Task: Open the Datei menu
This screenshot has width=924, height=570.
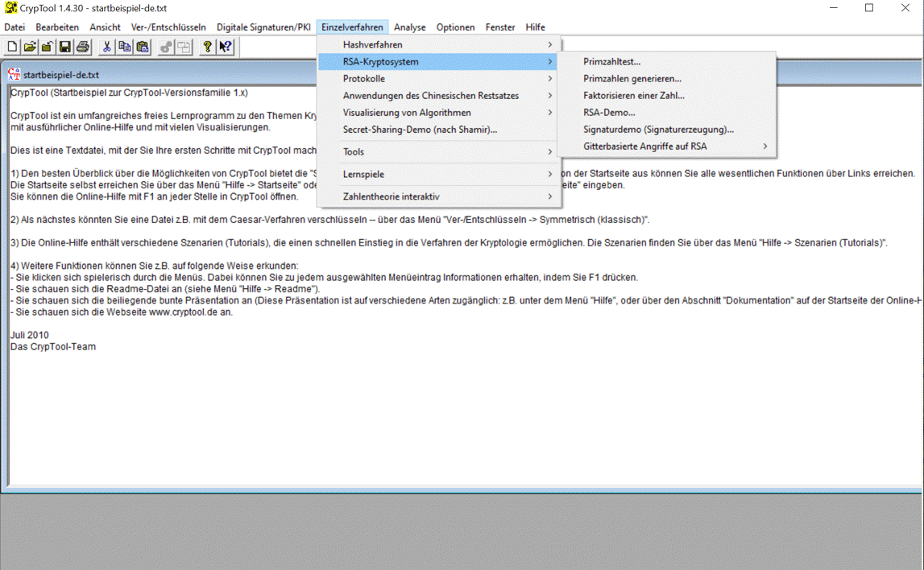Action: (x=15, y=27)
